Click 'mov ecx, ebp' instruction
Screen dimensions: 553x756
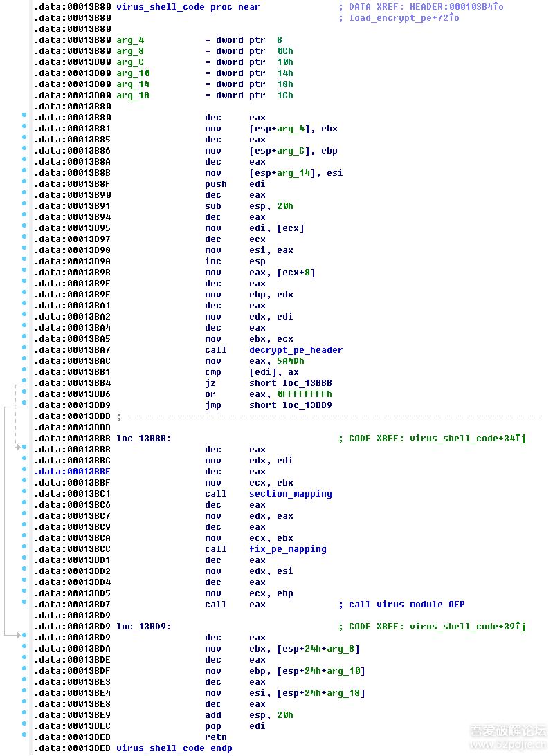pos(249,593)
